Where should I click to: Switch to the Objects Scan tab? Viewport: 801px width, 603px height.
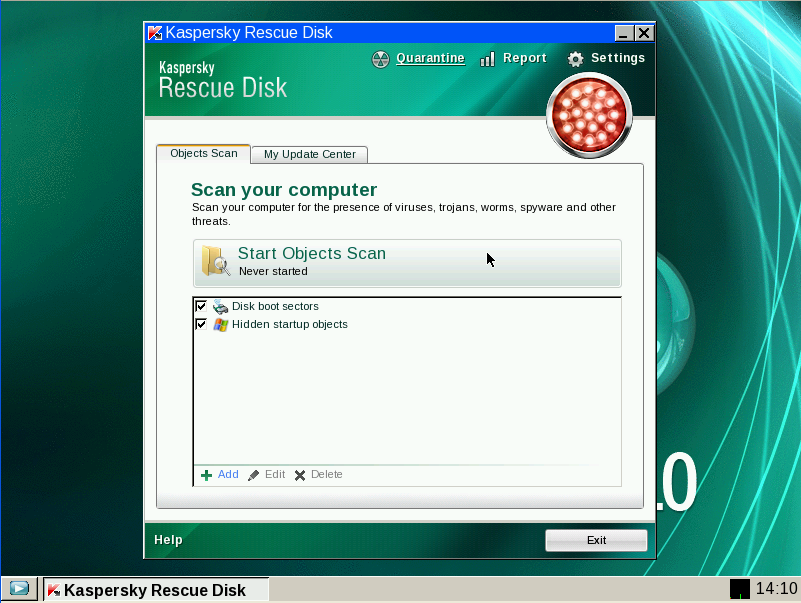point(204,154)
